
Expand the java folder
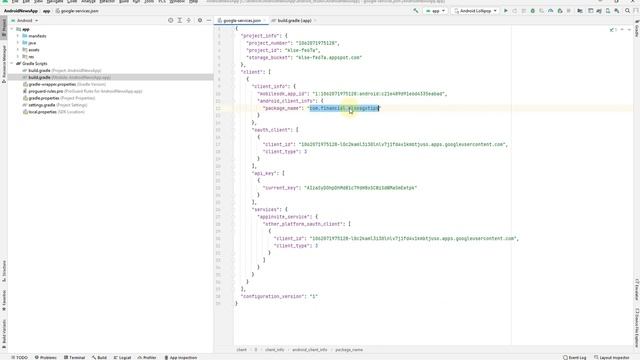(x=18, y=43)
